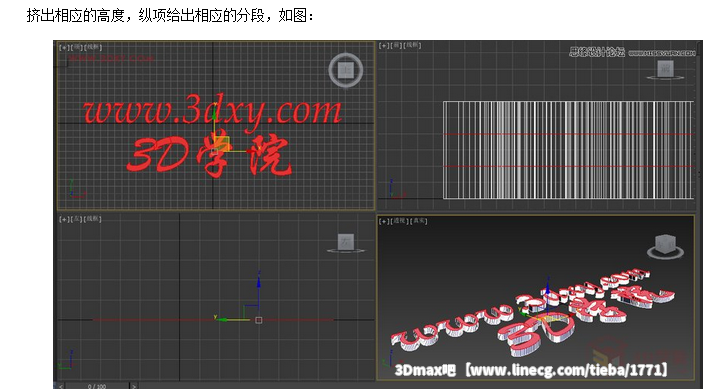The image size is (707, 389).
Task: Select the extruded 3D text in Perspective viewport
Action: [532, 313]
